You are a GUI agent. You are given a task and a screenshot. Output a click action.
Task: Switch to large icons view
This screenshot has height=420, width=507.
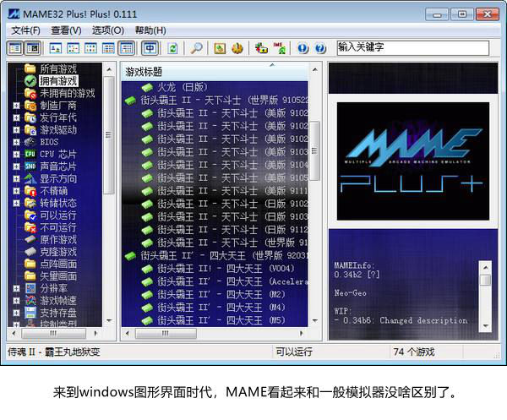56,48
